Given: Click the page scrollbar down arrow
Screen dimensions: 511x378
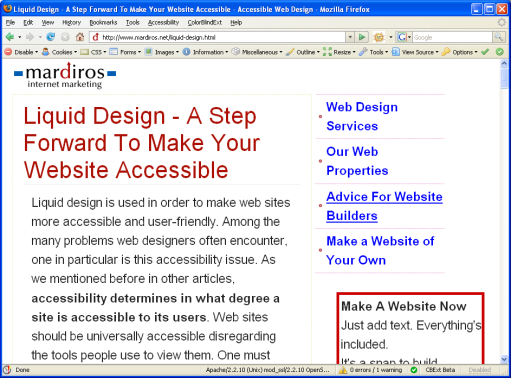Looking at the screenshot, I should click(504, 359).
